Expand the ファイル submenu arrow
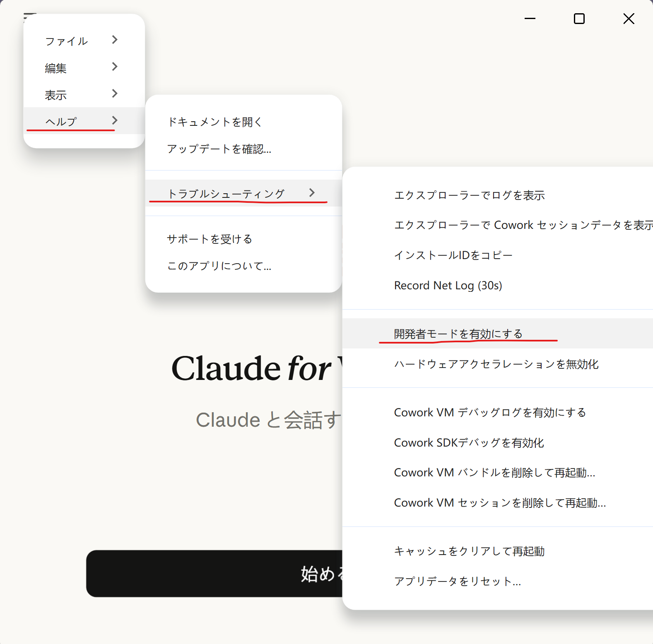 point(115,40)
